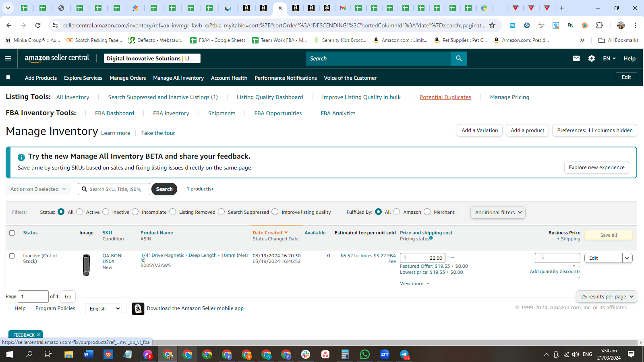Click the info icon beside Pricing status
This screenshot has height=362, width=644.
(x=431, y=238)
